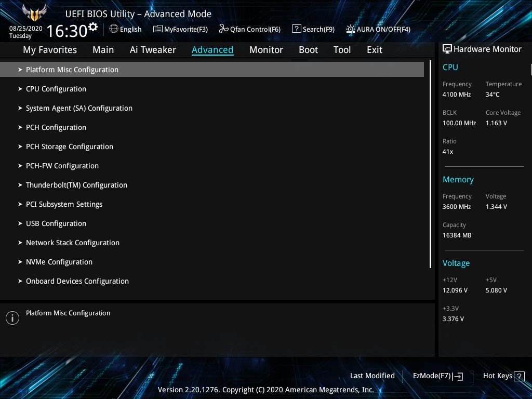Open the My Favorites tab
Image resolution: width=532 pixels, height=399 pixels.
click(50, 50)
